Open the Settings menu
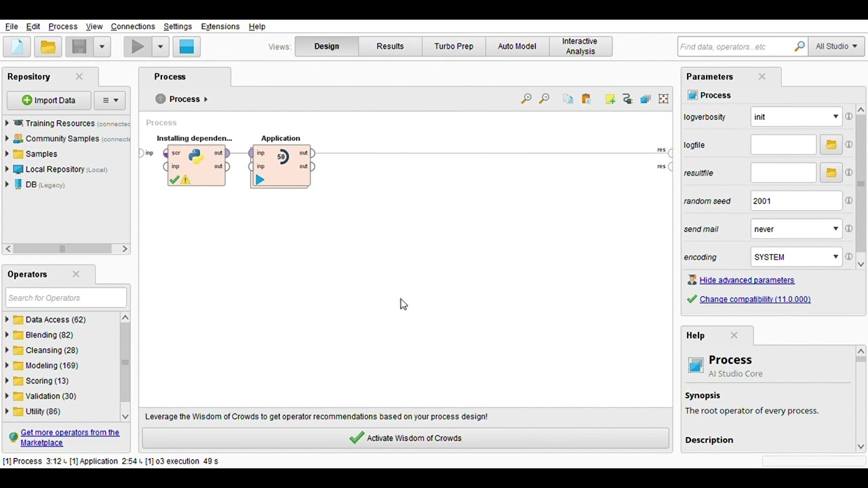Image resolution: width=868 pixels, height=488 pixels. [x=178, y=26]
